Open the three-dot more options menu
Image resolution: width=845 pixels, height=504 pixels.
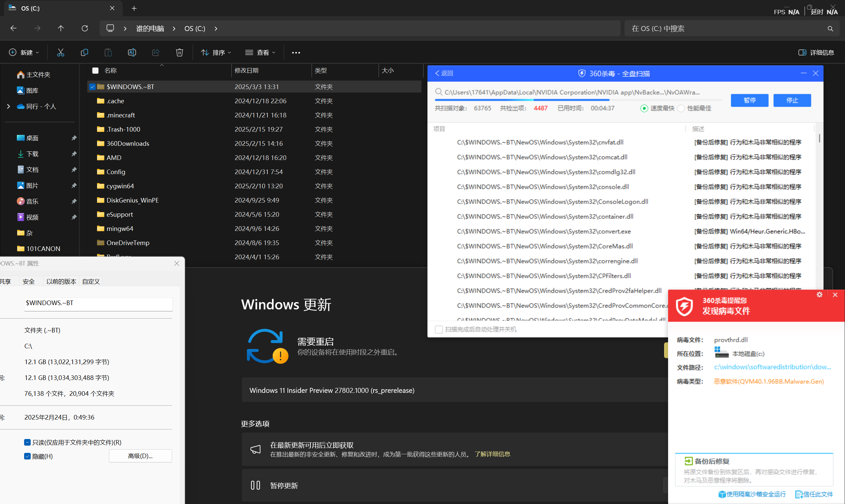pos(296,53)
